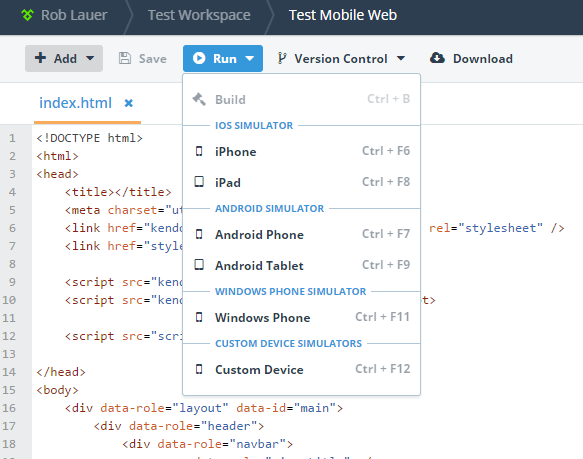Click the Version Control branch icon
This screenshot has height=459, width=583.
pos(282,58)
